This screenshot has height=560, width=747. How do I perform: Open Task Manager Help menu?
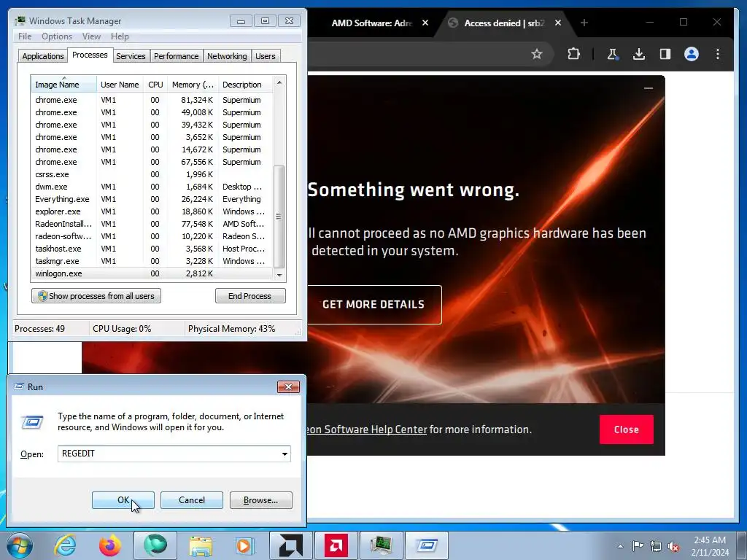point(120,36)
